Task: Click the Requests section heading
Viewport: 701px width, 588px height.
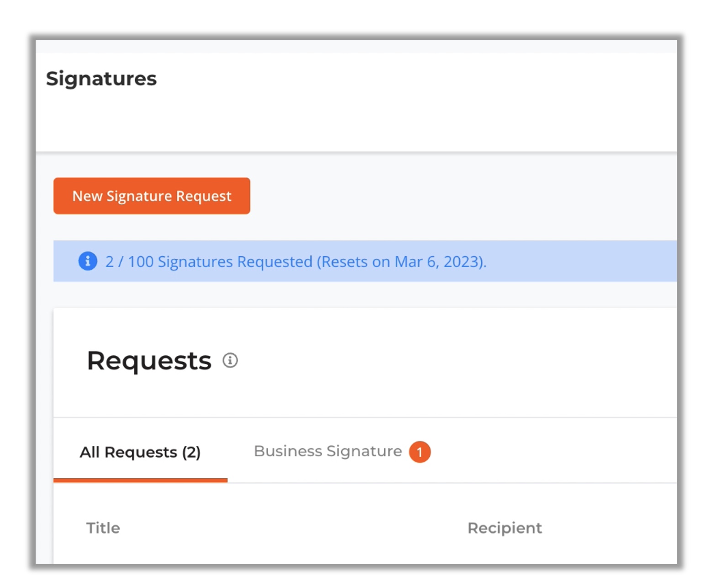Action: tap(149, 361)
